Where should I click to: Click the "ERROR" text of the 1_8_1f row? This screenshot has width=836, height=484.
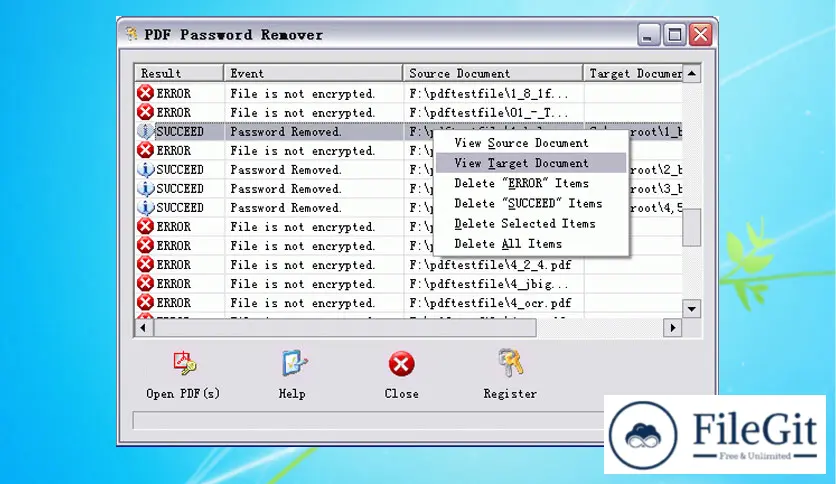point(173,94)
